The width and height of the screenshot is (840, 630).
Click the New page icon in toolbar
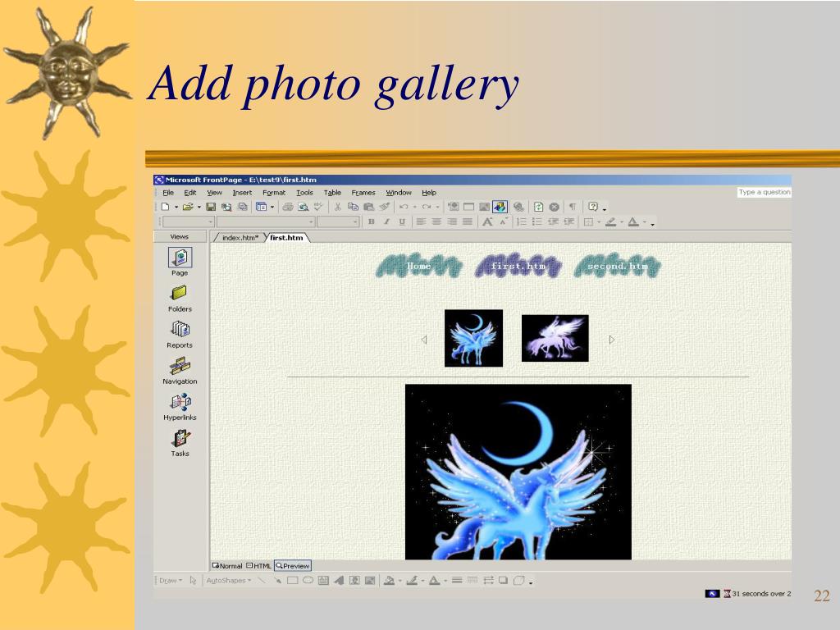[x=166, y=207]
